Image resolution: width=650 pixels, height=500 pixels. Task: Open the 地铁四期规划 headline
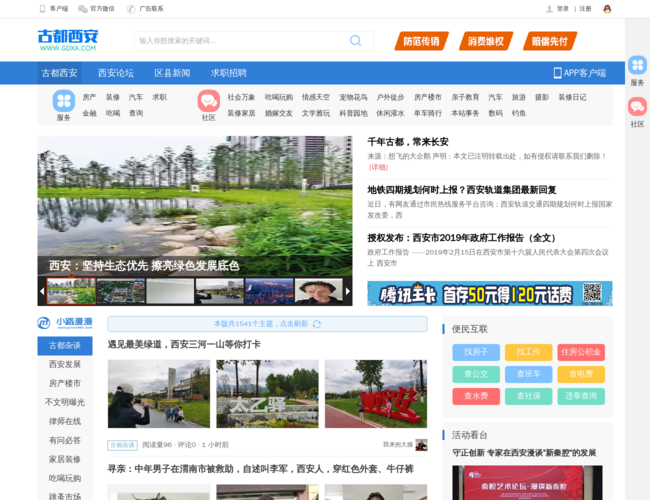tap(462, 190)
